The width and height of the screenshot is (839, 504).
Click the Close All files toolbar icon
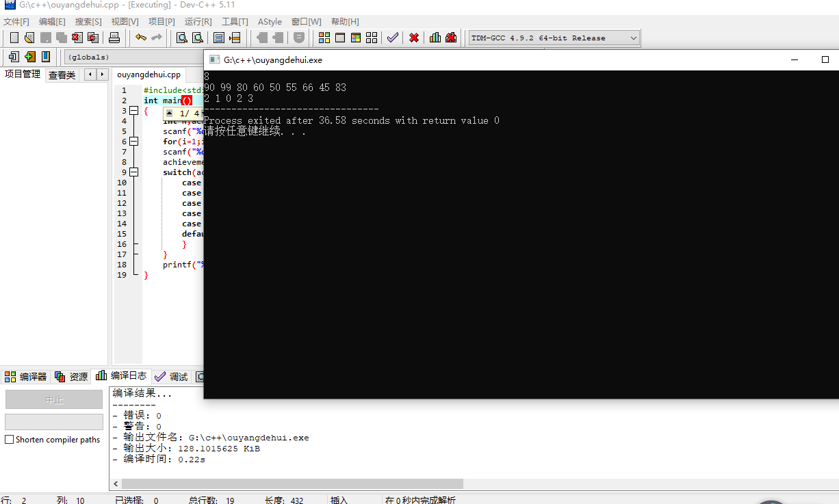coord(93,38)
